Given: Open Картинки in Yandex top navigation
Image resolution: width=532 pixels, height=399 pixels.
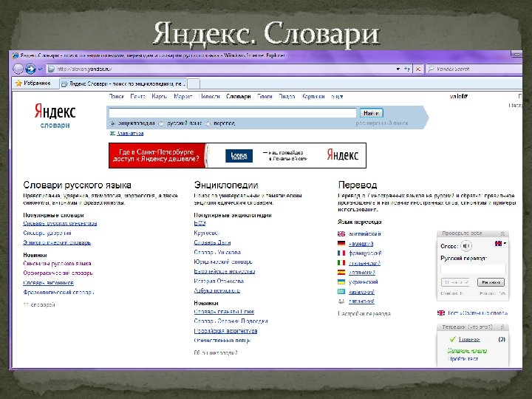Looking at the screenshot, I should (313, 96).
